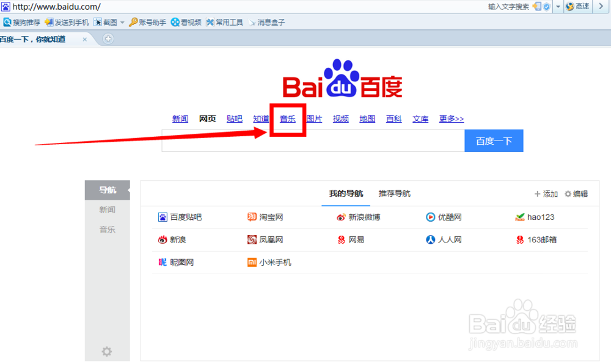The width and height of the screenshot is (611, 364).
Task: Expand the address bar dropdown arrow
Action: click(x=558, y=7)
